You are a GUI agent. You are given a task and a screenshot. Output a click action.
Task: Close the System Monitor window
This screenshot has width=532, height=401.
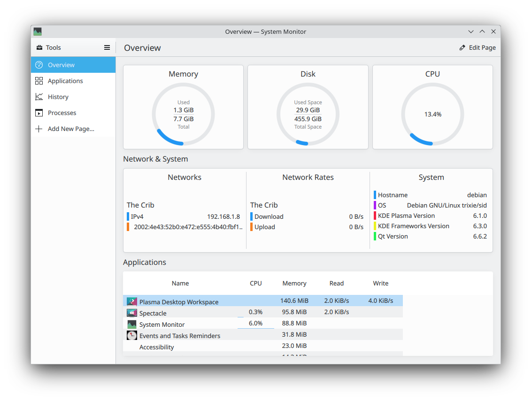coord(493,31)
